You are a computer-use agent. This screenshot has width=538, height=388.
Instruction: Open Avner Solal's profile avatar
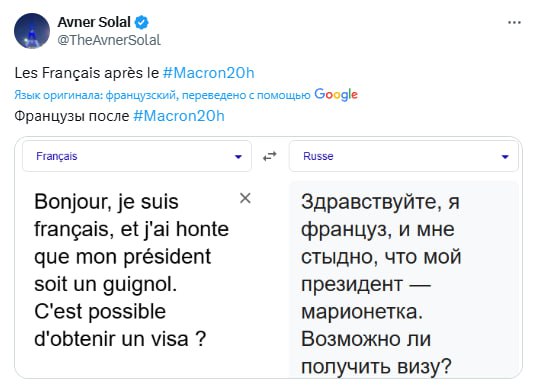(x=32, y=31)
